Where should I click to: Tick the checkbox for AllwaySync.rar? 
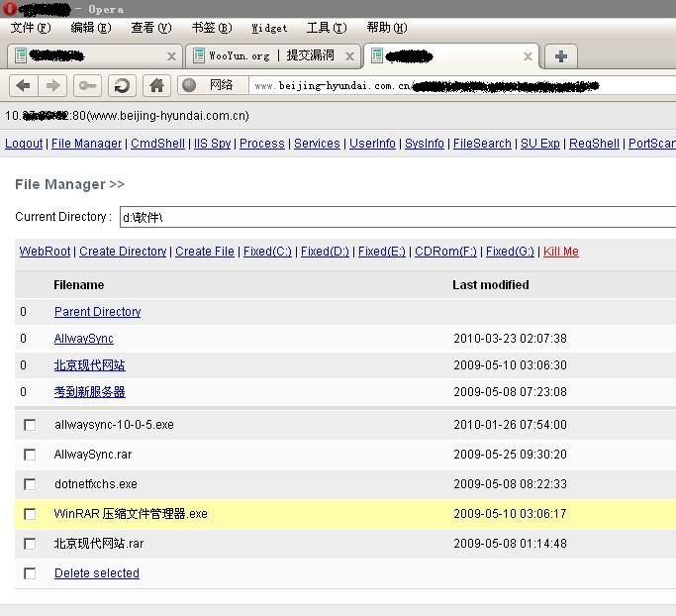tap(30, 455)
